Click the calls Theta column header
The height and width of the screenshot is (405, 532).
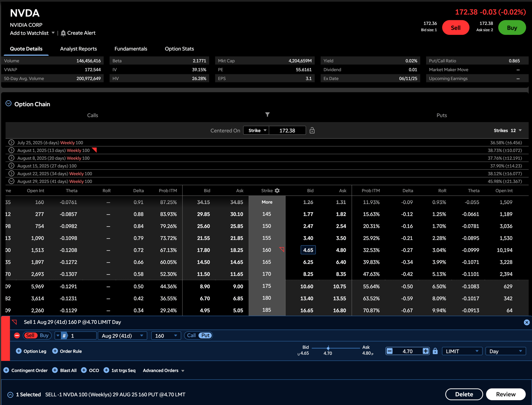pos(71,191)
